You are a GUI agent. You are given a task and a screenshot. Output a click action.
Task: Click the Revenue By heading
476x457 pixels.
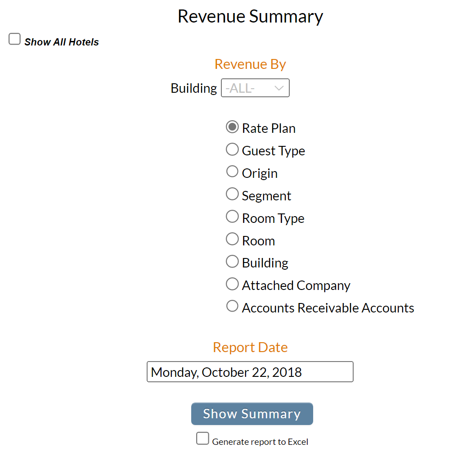click(250, 64)
